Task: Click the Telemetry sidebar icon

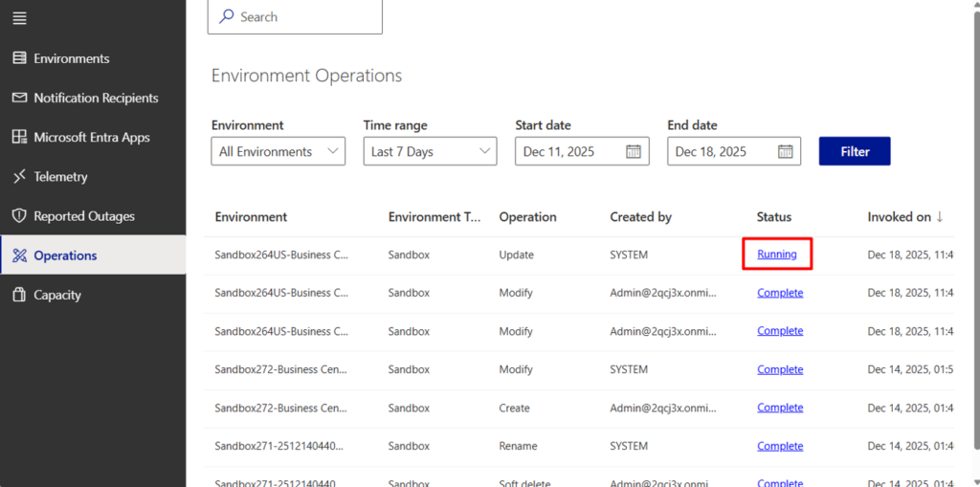Action: pos(19,177)
